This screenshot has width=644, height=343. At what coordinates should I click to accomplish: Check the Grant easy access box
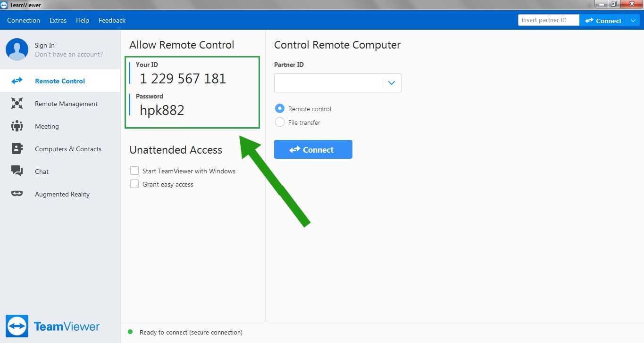pyautogui.click(x=134, y=184)
